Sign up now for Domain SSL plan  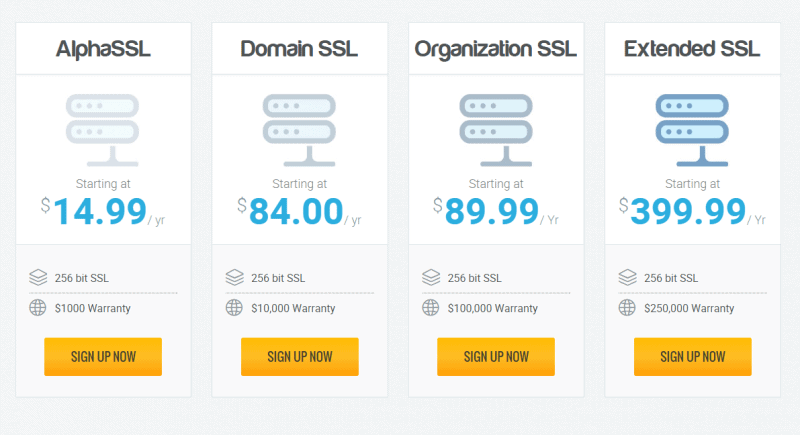pos(299,356)
